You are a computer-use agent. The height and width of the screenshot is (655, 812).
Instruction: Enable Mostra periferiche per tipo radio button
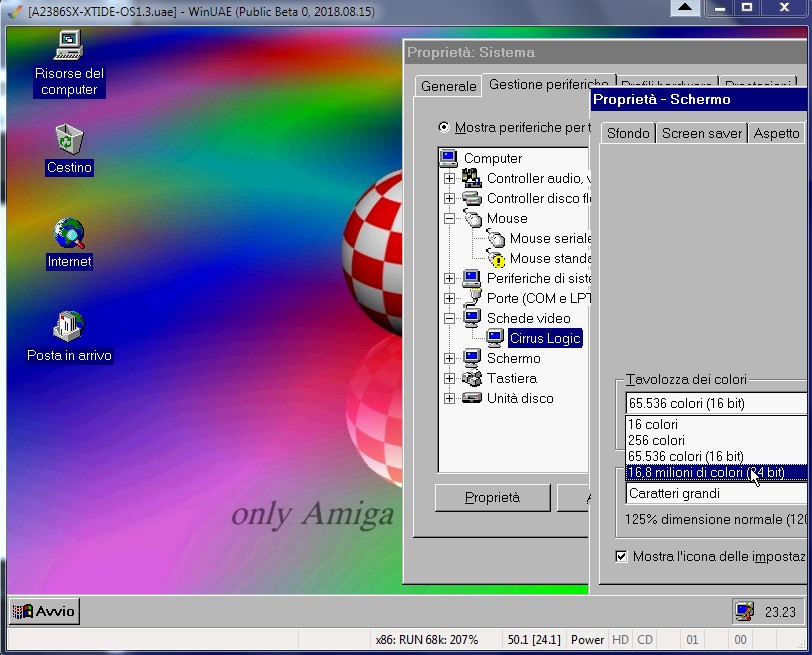coord(444,128)
